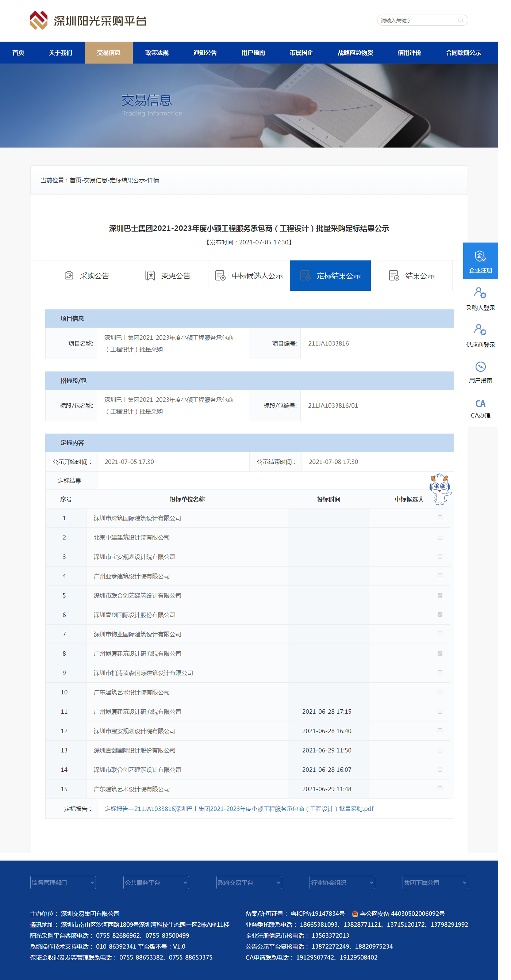Click the 采购公告 tab icon
Image resolution: width=511 pixels, height=980 pixels.
tap(69, 275)
